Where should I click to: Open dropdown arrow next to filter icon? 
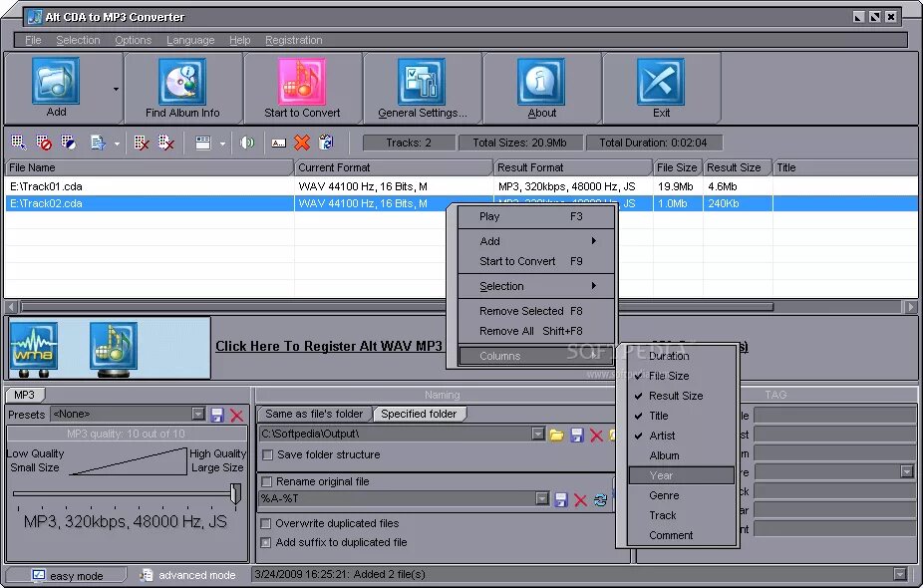click(x=117, y=144)
